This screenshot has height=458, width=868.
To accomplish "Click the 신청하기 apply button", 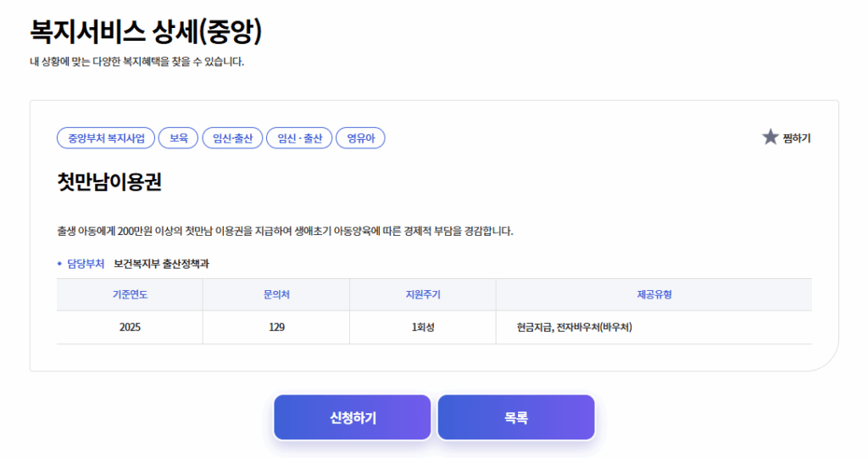I will point(352,417).
